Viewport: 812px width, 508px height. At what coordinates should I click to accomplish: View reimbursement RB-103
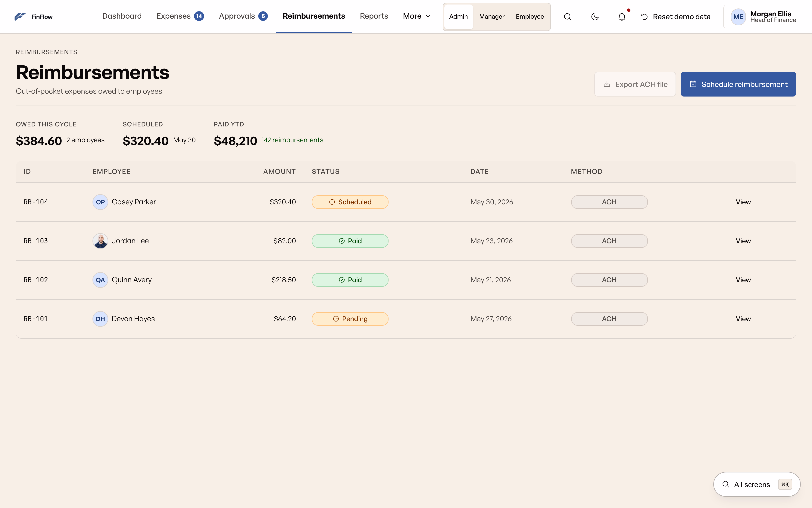pos(743,241)
